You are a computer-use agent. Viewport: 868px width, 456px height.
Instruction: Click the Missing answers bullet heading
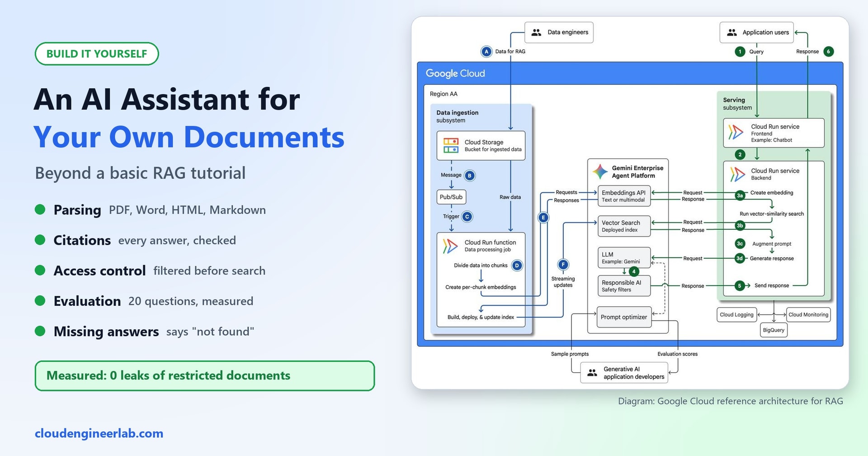(106, 332)
